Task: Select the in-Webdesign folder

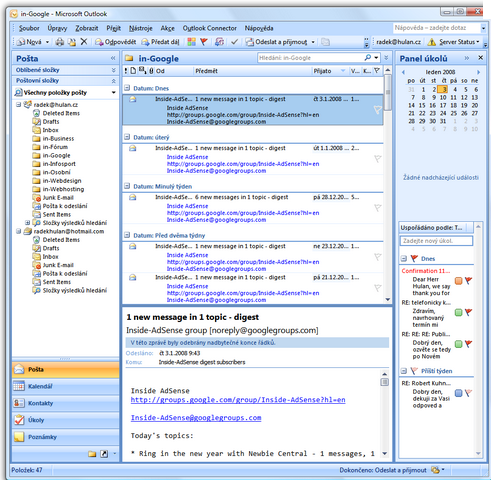Action: [x=62, y=181]
